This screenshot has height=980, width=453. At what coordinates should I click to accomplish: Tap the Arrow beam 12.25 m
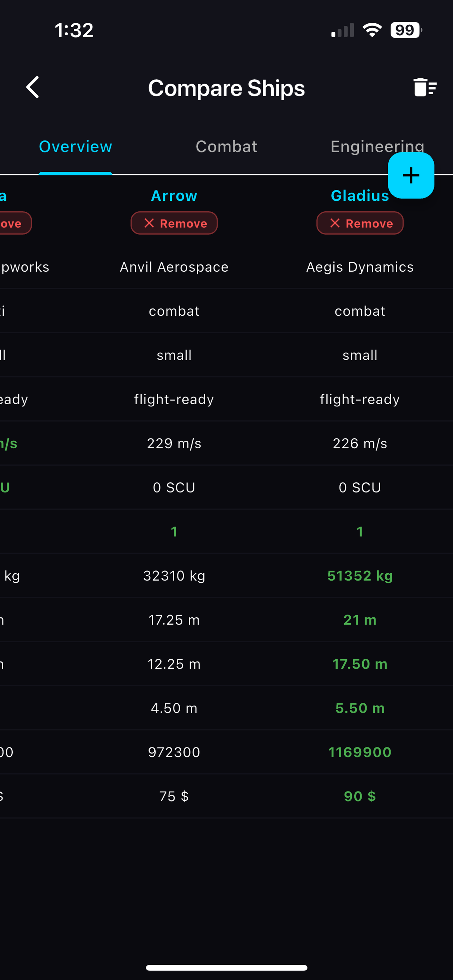click(x=174, y=664)
